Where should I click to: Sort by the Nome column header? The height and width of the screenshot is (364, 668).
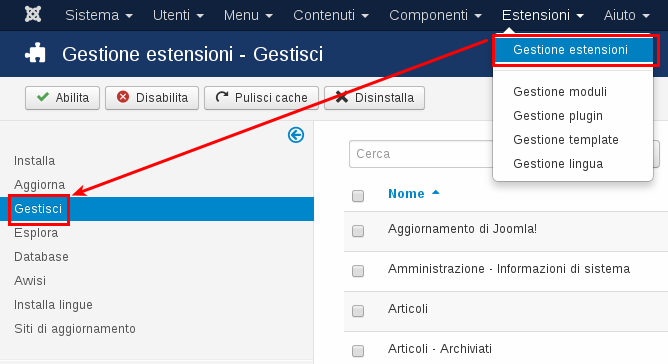(x=406, y=194)
